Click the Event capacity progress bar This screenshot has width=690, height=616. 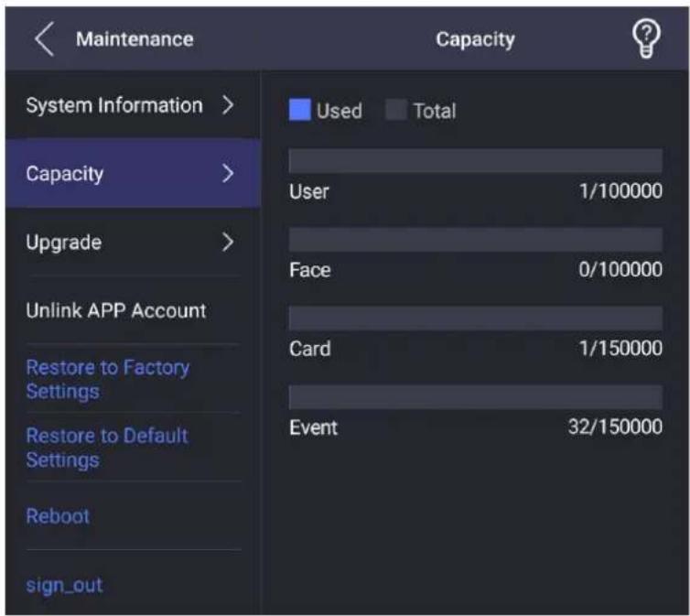(476, 397)
